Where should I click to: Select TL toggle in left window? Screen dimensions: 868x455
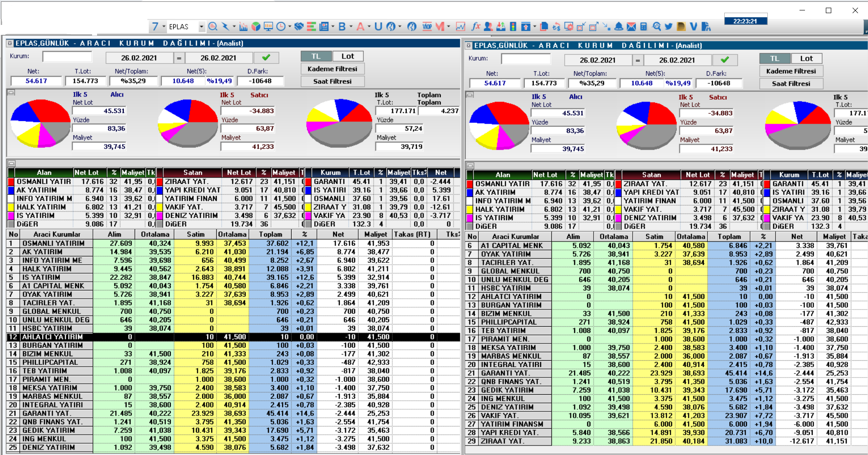[316, 56]
